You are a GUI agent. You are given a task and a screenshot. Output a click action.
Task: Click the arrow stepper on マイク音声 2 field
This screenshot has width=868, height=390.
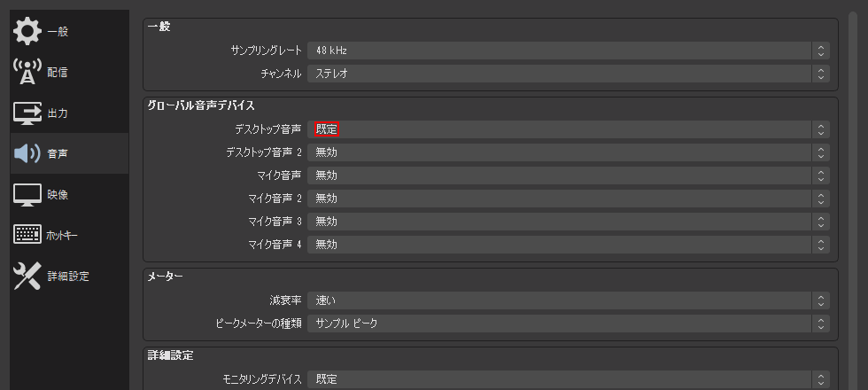tap(821, 199)
